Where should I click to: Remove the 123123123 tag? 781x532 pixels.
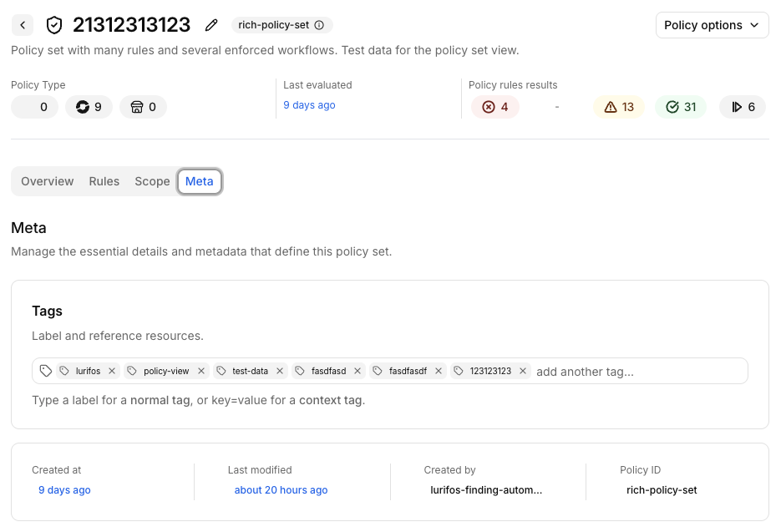523,371
